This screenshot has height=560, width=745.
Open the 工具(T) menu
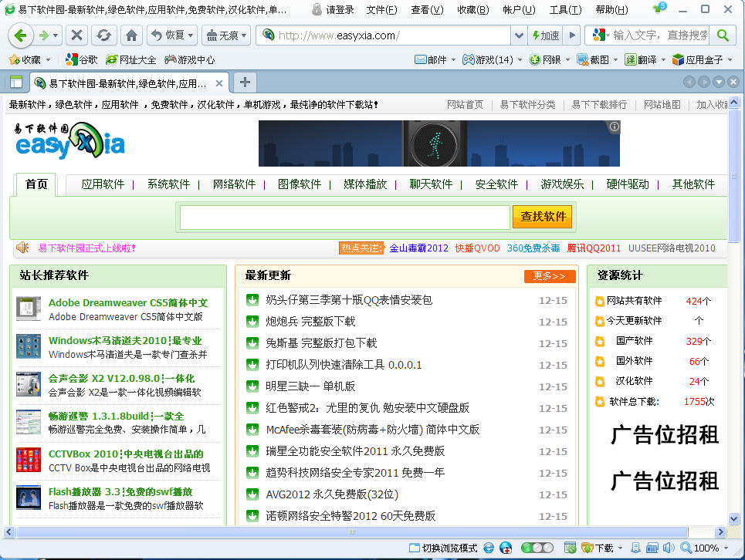pyautogui.click(x=565, y=10)
